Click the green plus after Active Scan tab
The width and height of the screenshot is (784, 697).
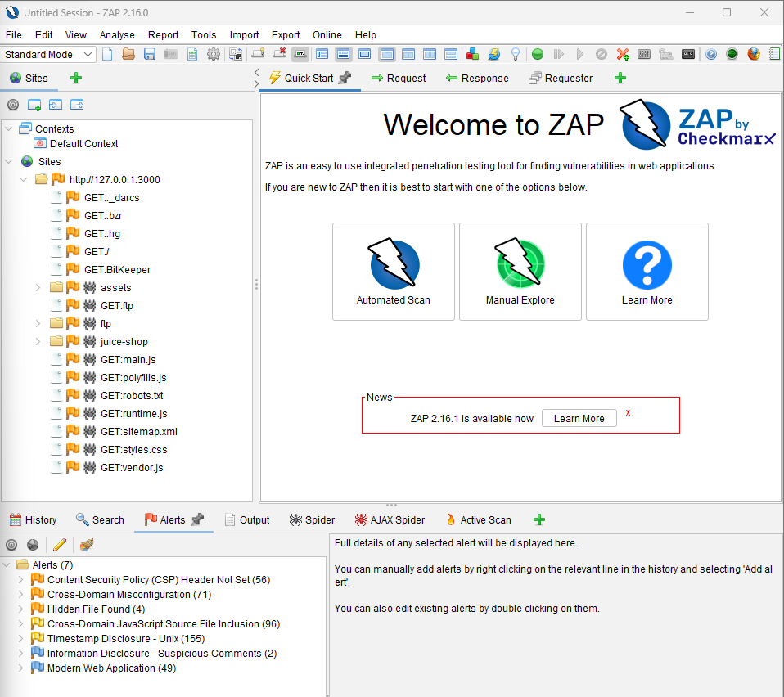[x=539, y=519]
